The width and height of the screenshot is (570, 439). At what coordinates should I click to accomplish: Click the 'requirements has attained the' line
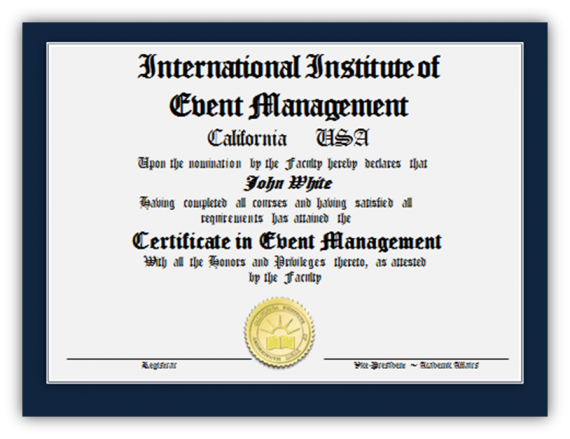pyautogui.click(x=276, y=218)
